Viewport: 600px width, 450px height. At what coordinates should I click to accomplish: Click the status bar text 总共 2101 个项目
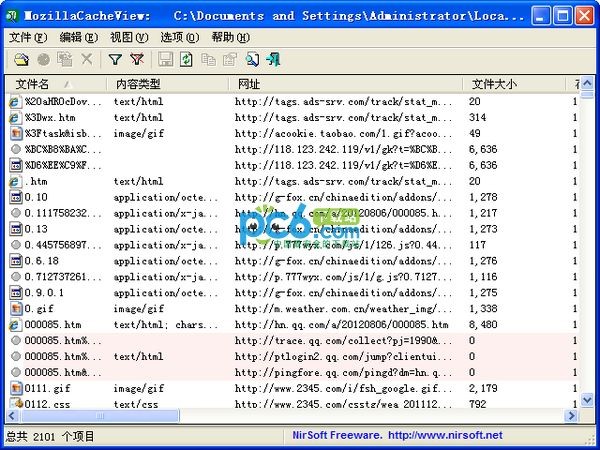50,436
